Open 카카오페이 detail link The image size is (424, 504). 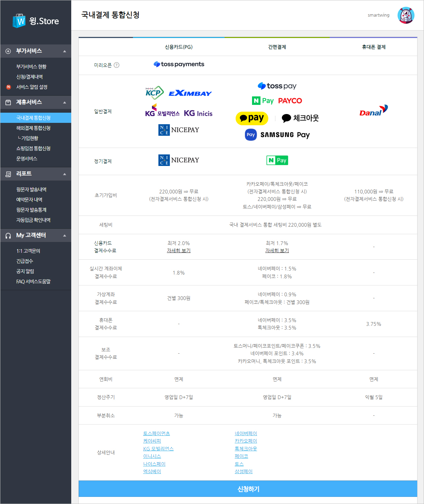click(x=246, y=441)
